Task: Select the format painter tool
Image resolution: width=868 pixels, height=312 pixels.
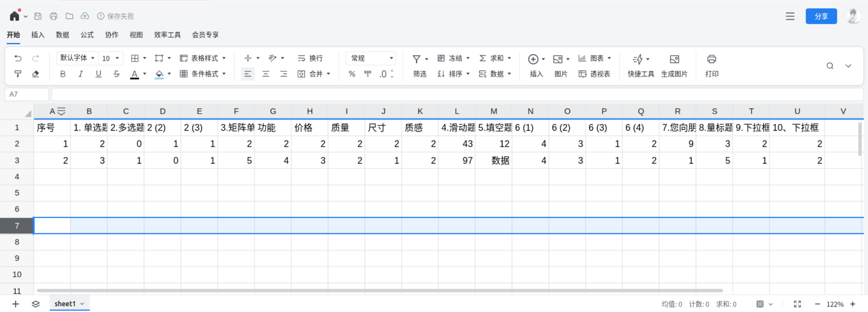Action: 18,74
